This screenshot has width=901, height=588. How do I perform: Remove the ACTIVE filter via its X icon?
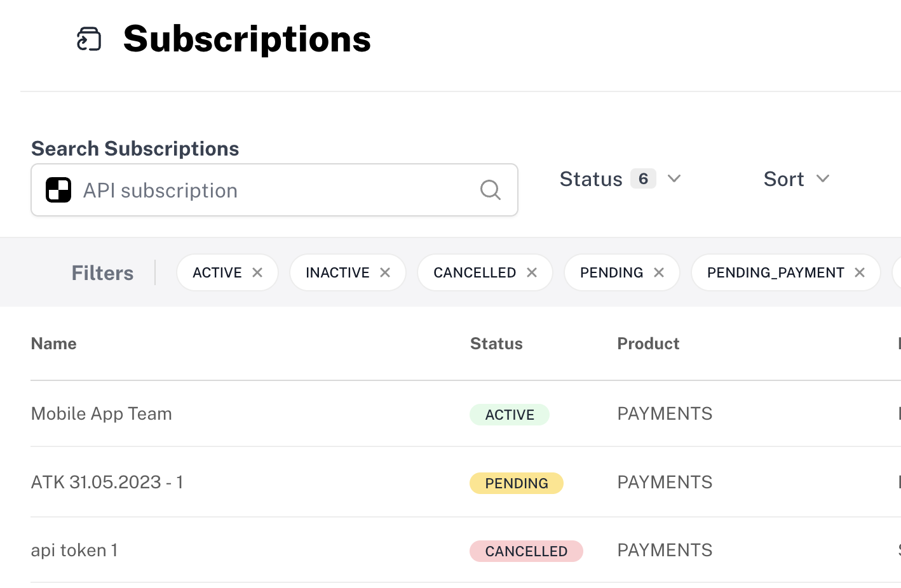[258, 272]
